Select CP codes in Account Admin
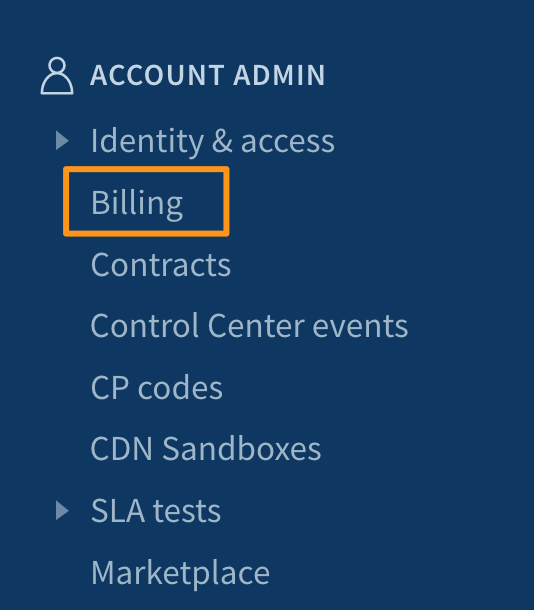This screenshot has width=534, height=610. (x=157, y=387)
